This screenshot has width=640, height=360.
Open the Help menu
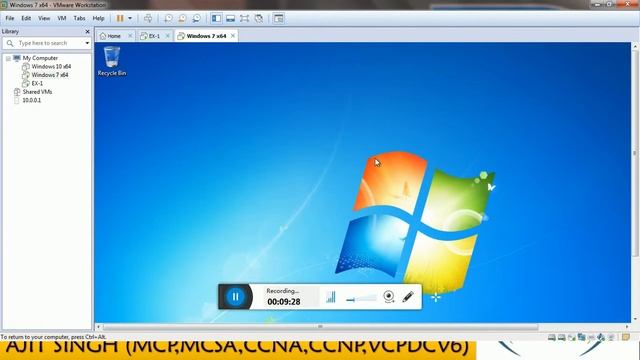point(98,18)
